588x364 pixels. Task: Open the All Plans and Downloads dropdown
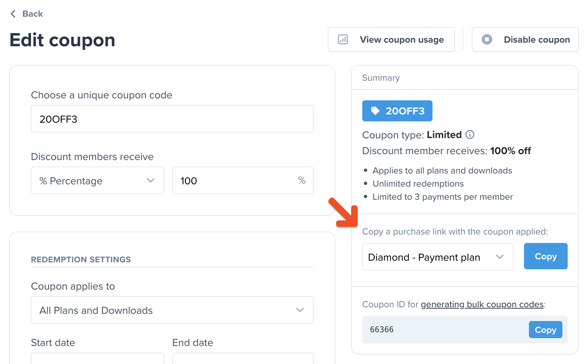click(172, 310)
